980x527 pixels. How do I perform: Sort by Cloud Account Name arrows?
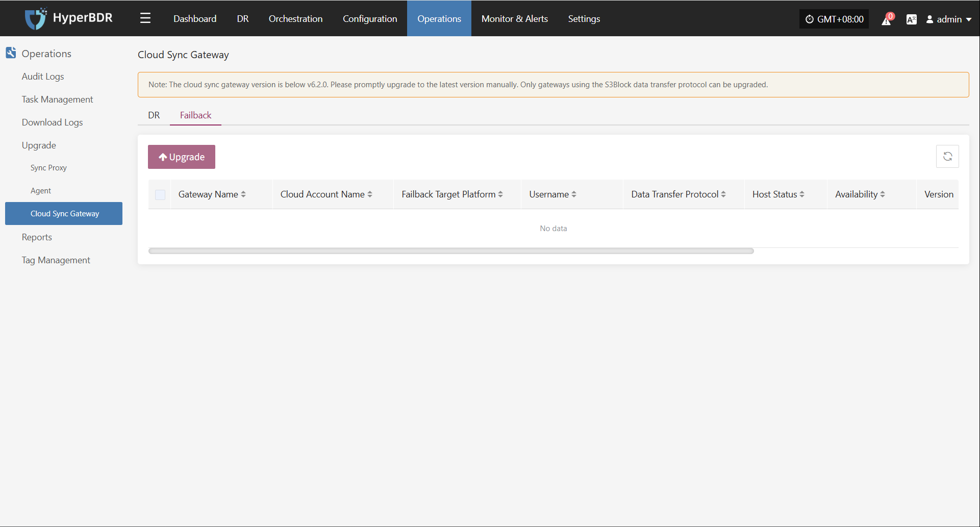370,194
